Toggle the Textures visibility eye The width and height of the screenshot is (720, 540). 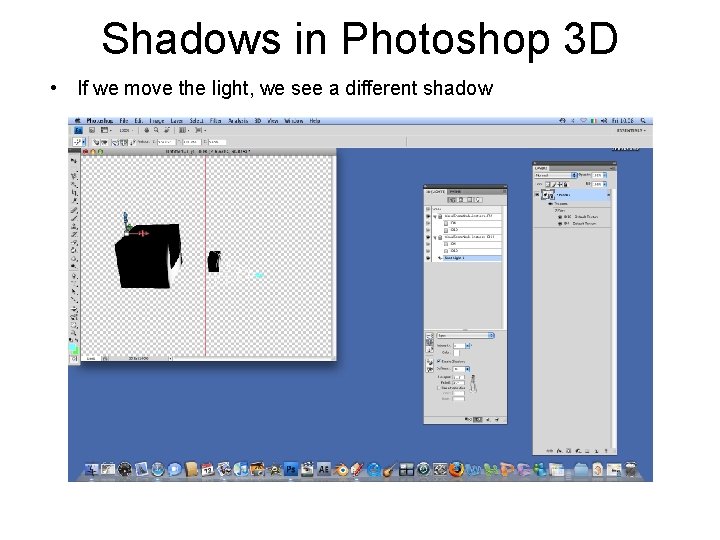(551, 203)
